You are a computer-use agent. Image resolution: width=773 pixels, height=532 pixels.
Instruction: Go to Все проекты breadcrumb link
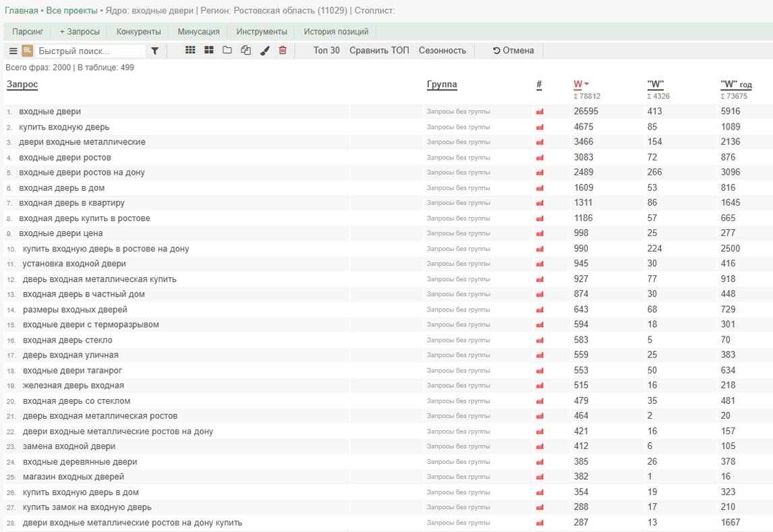(71, 11)
